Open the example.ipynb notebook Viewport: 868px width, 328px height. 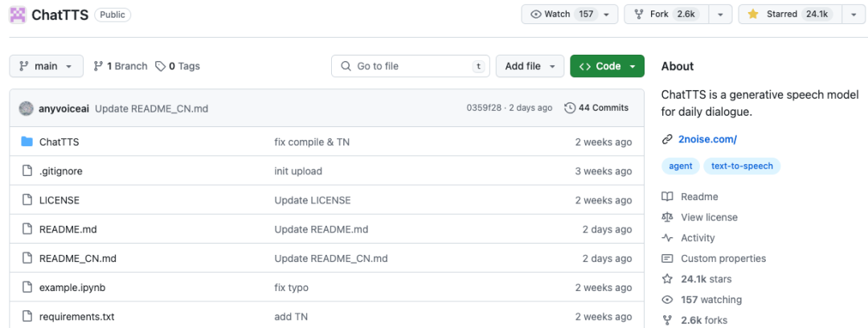(x=72, y=288)
